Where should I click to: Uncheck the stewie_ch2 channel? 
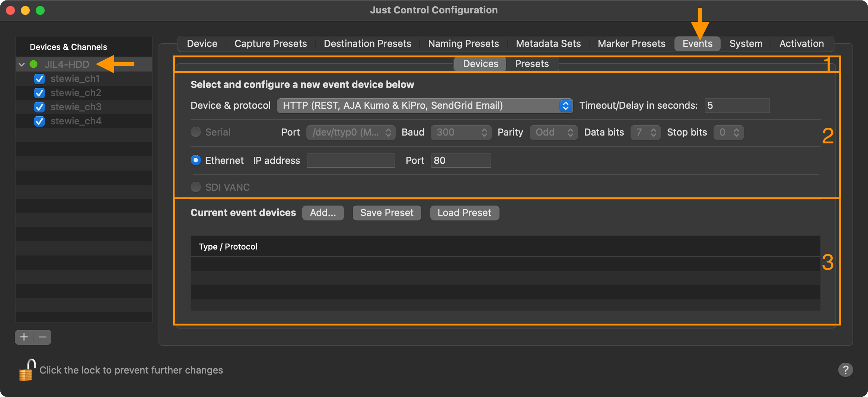point(39,93)
